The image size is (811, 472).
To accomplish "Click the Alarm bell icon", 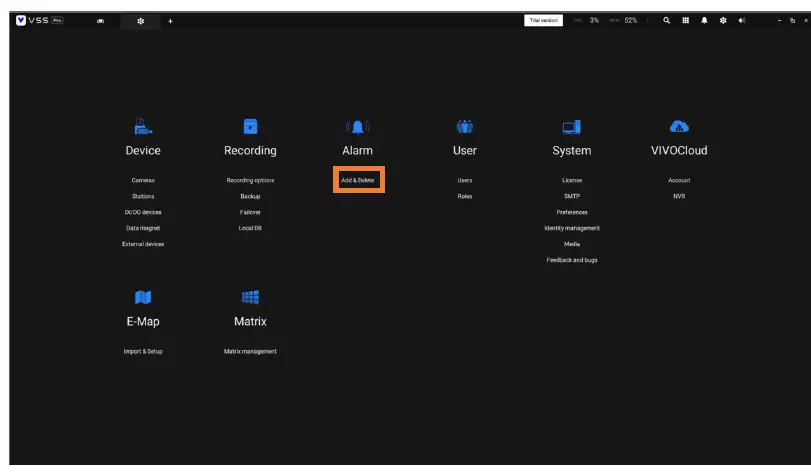I will pos(357,126).
